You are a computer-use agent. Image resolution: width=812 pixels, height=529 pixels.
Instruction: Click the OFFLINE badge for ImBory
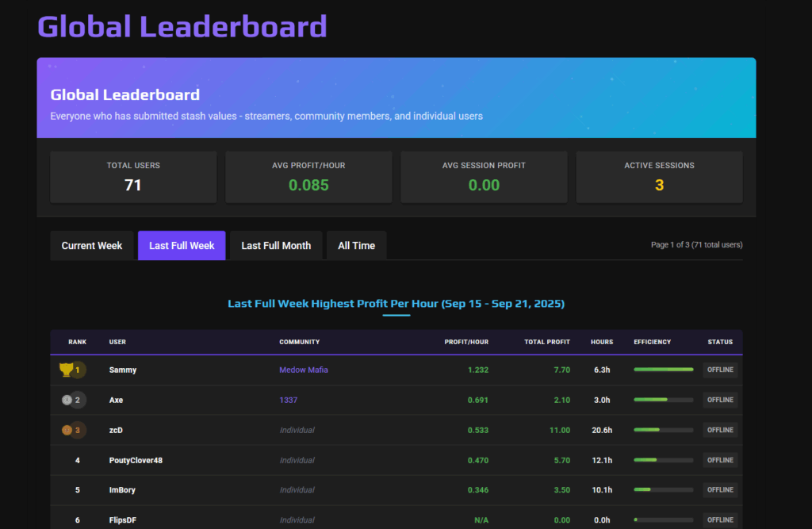pos(719,489)
